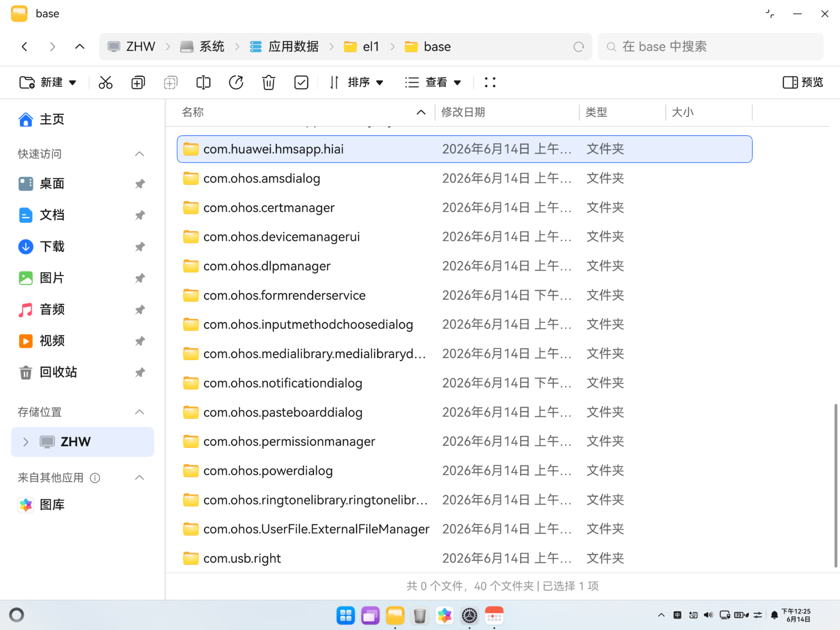
Task: Click the cut scissors icon
Action: [x=106, y=82]
